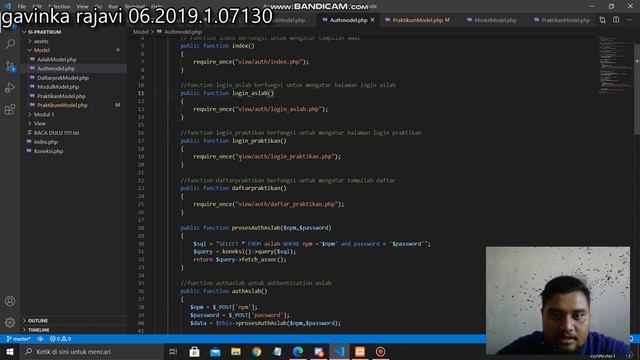Click the editor minimap
The image size is (640, 360).
[x=615, y=65]
